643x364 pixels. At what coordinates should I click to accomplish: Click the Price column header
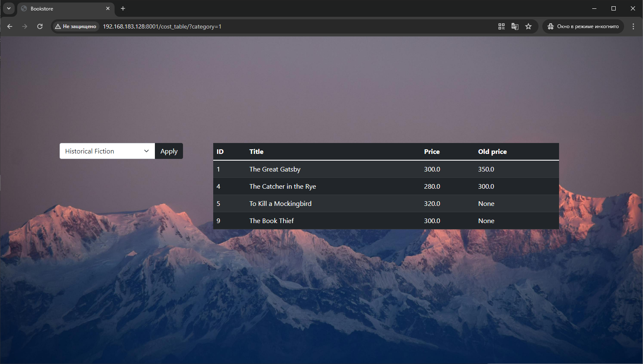(432, 152)
